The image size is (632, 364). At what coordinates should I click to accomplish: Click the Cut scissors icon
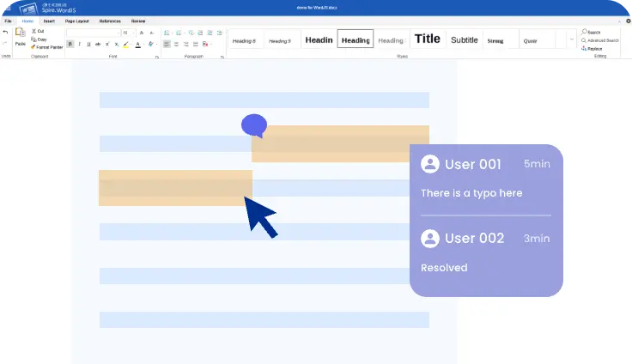tap(33, 31)
